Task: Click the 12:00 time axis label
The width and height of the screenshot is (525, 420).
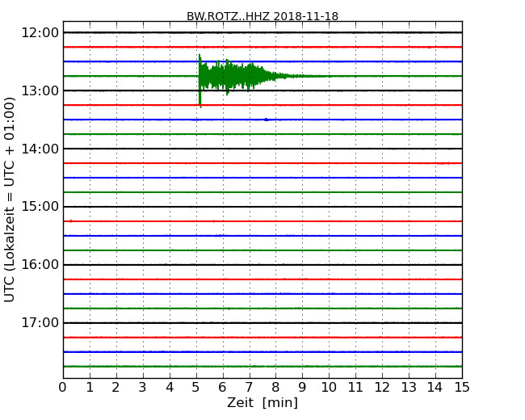Action: click(x=40, y=33)
